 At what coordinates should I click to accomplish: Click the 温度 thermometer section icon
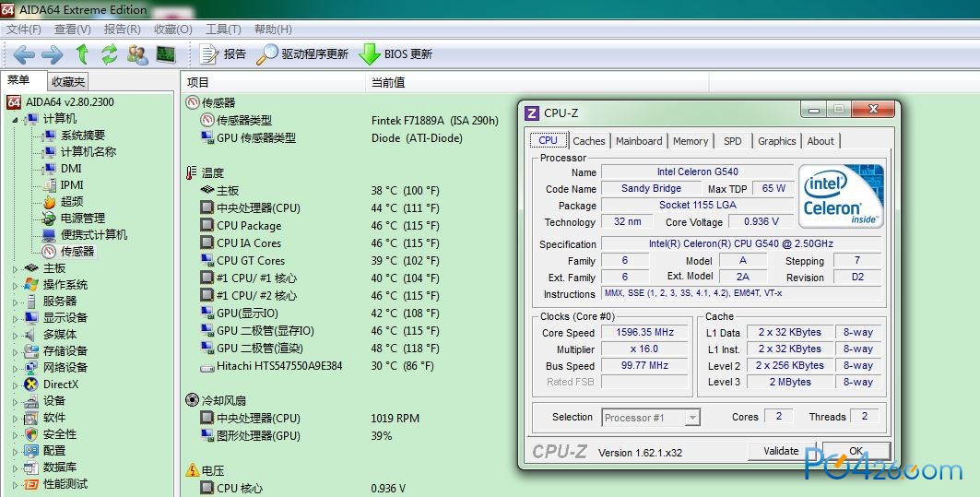[x=192, y=172]
